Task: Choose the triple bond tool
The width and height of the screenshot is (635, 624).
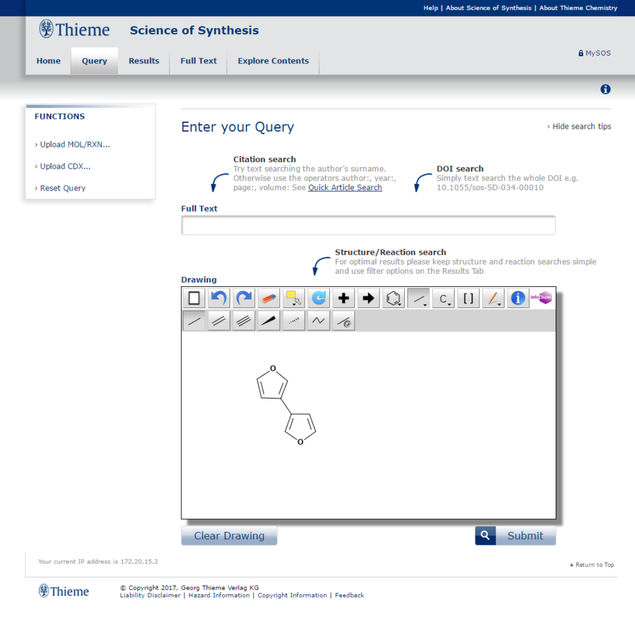Action: coord(244,321)
